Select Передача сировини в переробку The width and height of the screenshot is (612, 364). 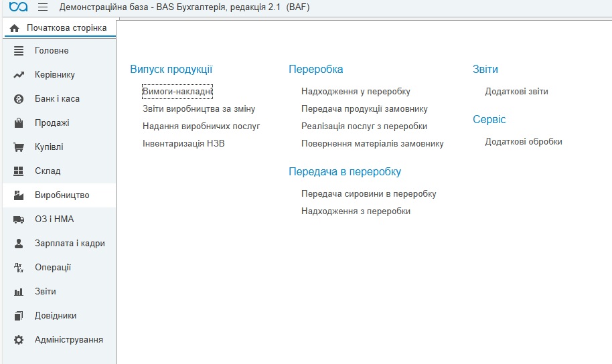[368, 193]
